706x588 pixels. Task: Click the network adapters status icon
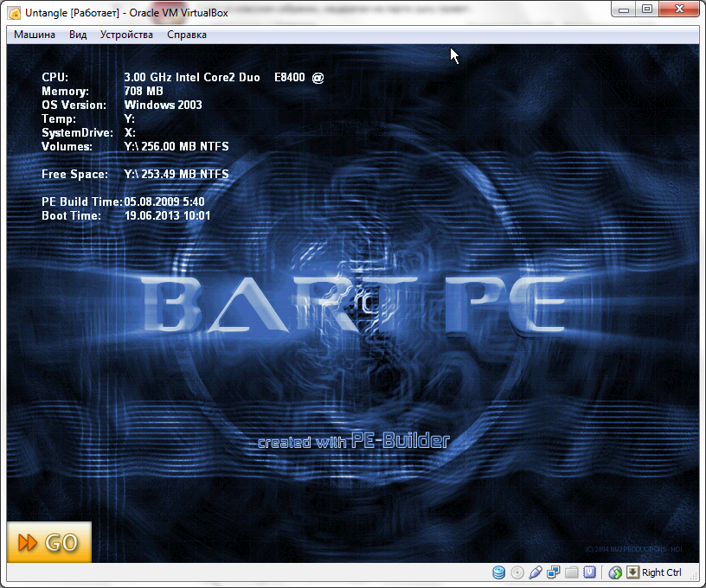[x=554, y=572]
